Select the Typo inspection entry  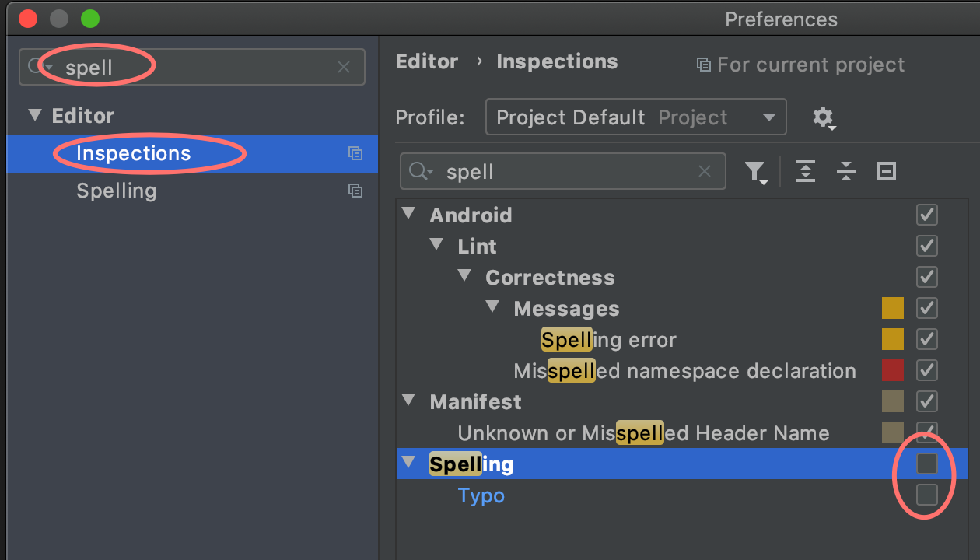pyautogui.click(x=481, y=495)
